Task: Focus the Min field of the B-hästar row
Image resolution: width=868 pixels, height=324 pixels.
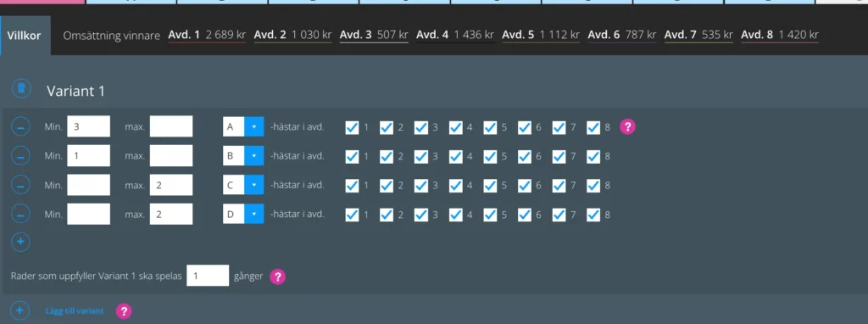Action: coord(88,155)
